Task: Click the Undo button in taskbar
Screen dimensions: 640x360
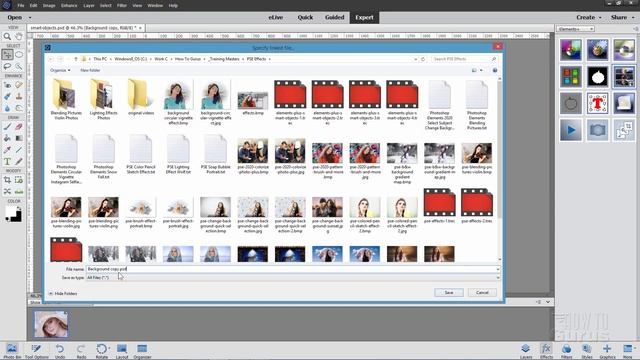Action: pos(60,351)
